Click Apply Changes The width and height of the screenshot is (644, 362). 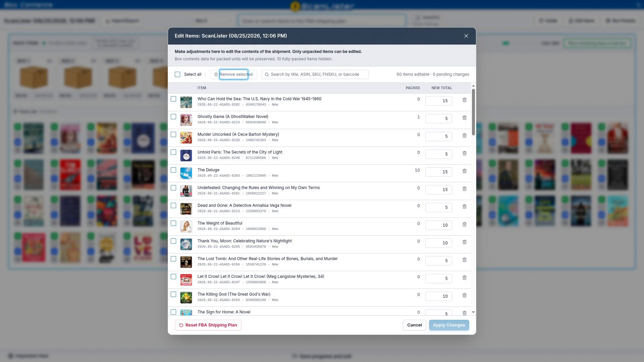click(x=449, y=325)
